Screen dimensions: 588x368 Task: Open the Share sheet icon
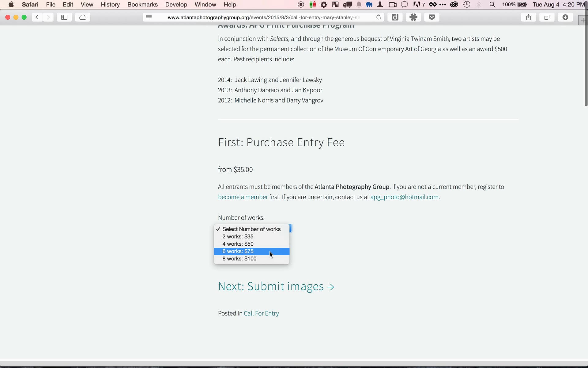pos(528,17)
